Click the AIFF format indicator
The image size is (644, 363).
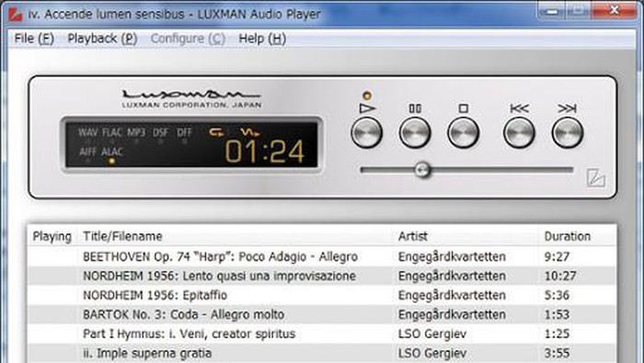coord(87,153)
